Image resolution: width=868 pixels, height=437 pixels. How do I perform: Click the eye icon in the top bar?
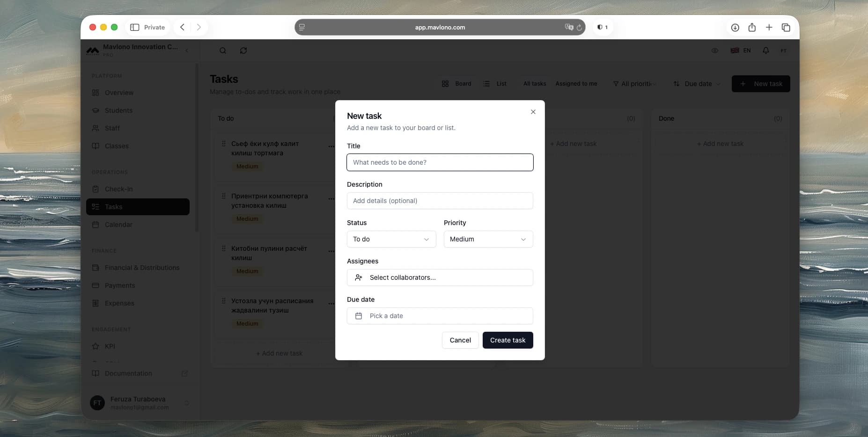pos(715,50)
